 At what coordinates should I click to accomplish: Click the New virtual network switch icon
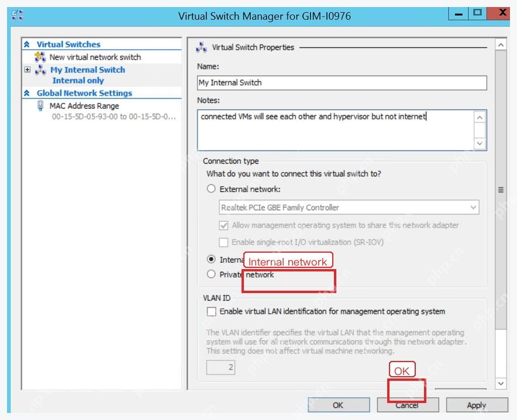(40, 57)
